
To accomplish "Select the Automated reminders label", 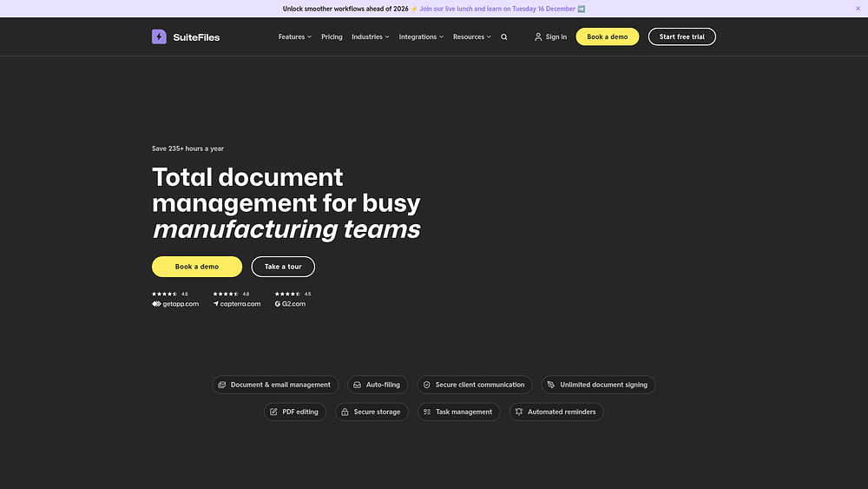I will [x=562, y=412].
